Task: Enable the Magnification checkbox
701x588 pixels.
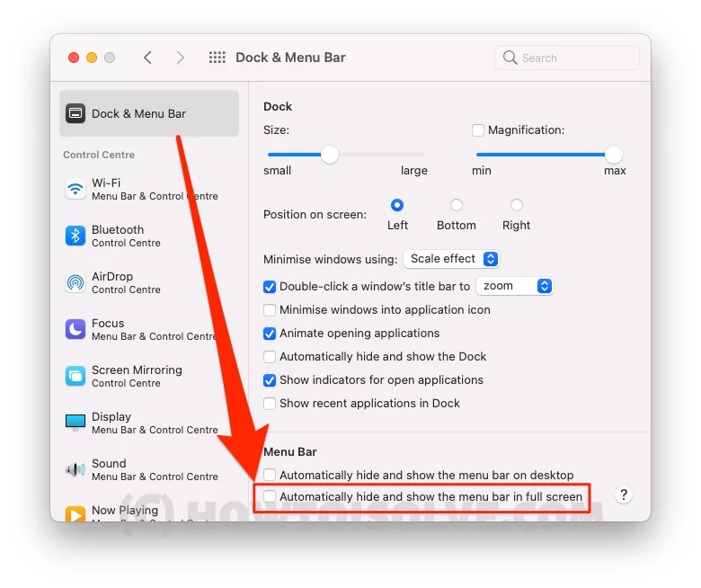Action: click(478, 130)
